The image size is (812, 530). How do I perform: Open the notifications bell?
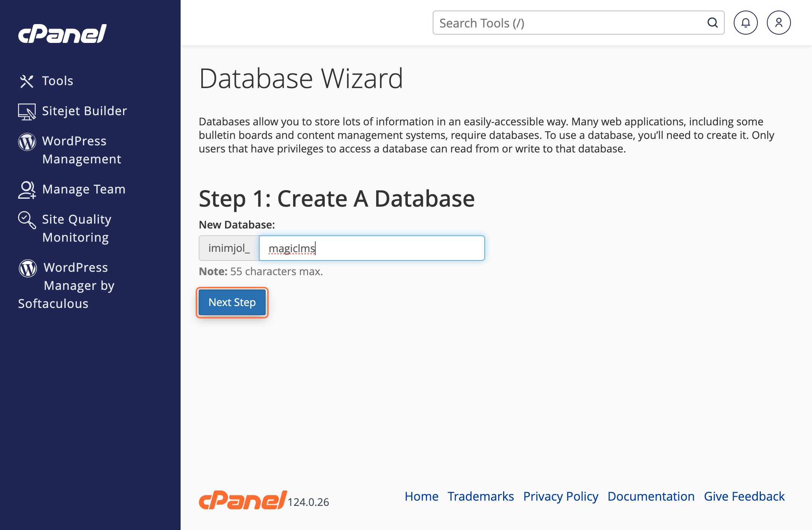pyautogui.click(x=746, y=23)
